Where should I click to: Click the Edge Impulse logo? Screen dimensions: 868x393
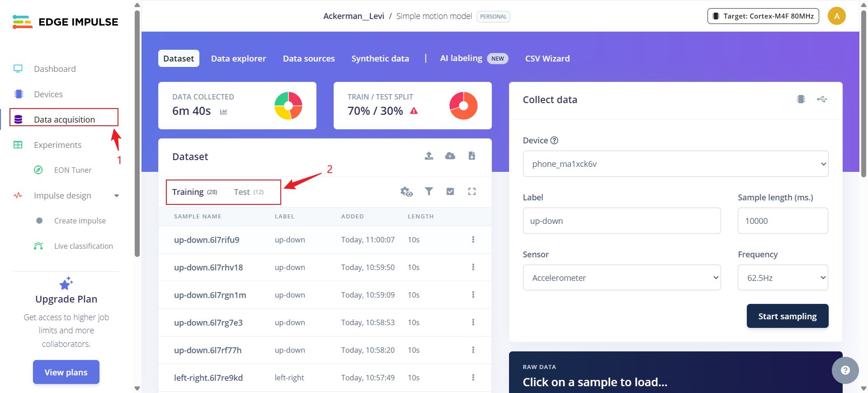pyautogui.click(x=66, y=22)
